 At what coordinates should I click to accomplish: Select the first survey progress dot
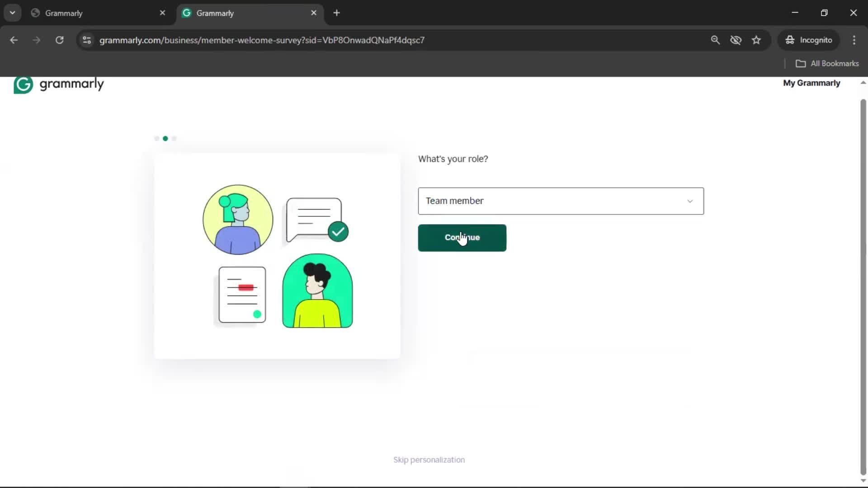(156, 139)
